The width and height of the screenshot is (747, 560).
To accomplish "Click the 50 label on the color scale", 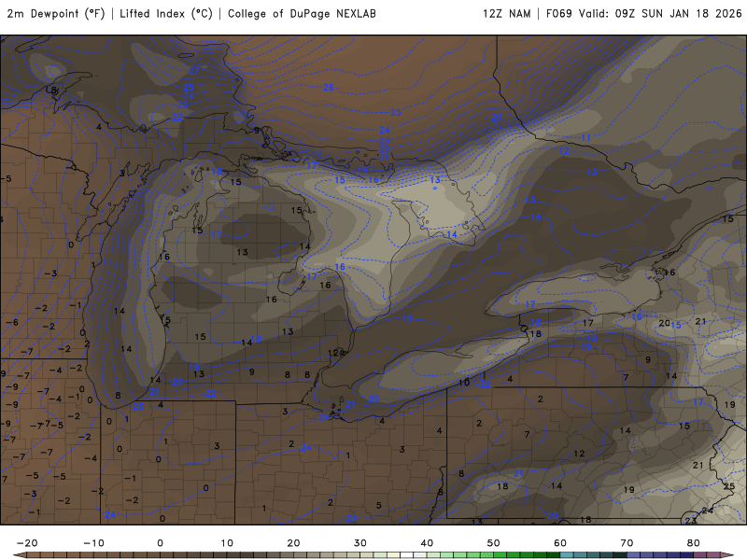I will click(x=494, y=543).
